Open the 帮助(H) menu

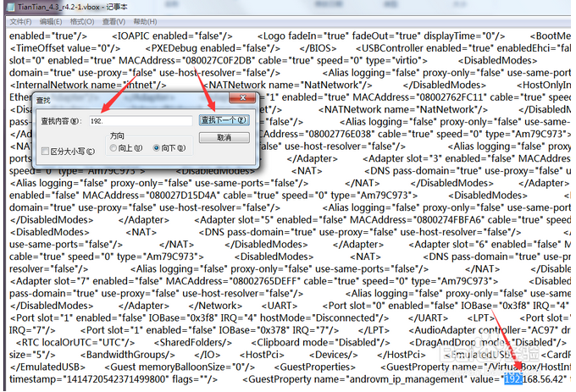tap(145, 22)
